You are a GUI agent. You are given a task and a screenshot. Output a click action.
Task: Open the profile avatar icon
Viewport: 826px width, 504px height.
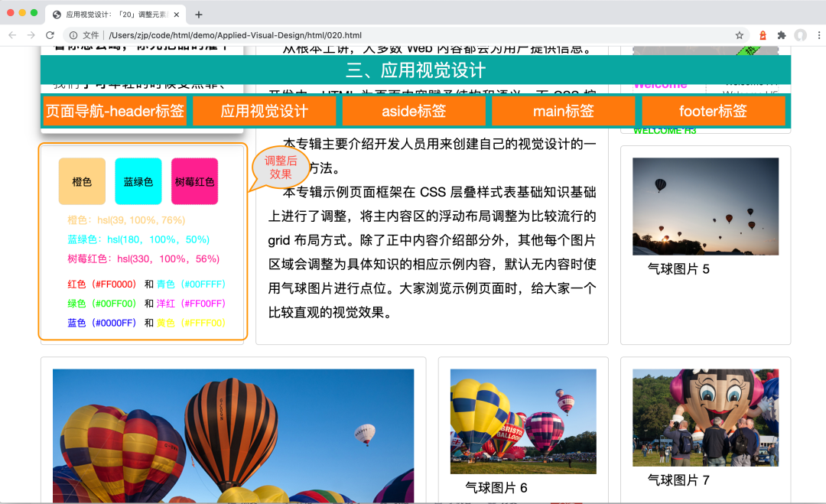(x=801, y=35)
